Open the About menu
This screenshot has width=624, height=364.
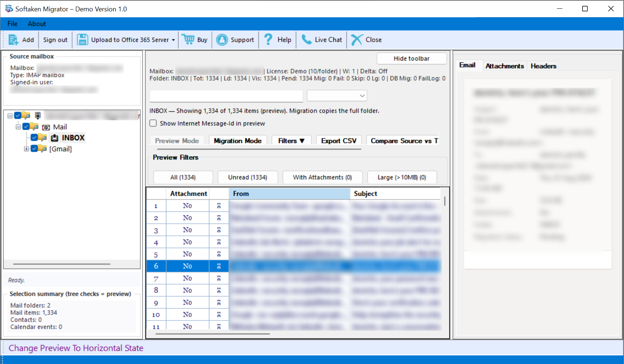37,24
